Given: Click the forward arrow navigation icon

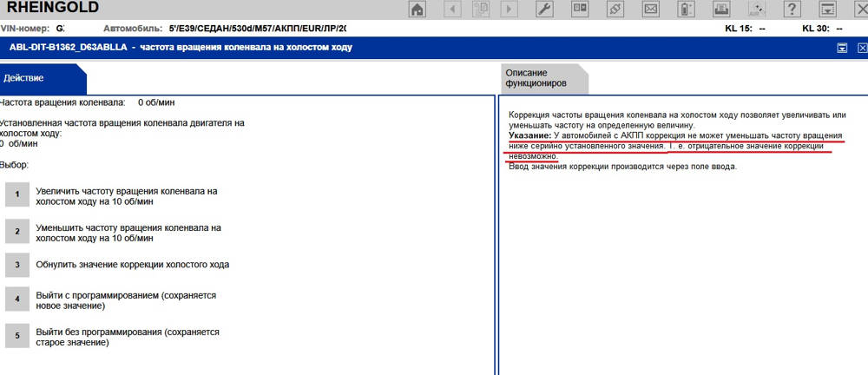Looking at the screenshot, I should tap(511, 10).
